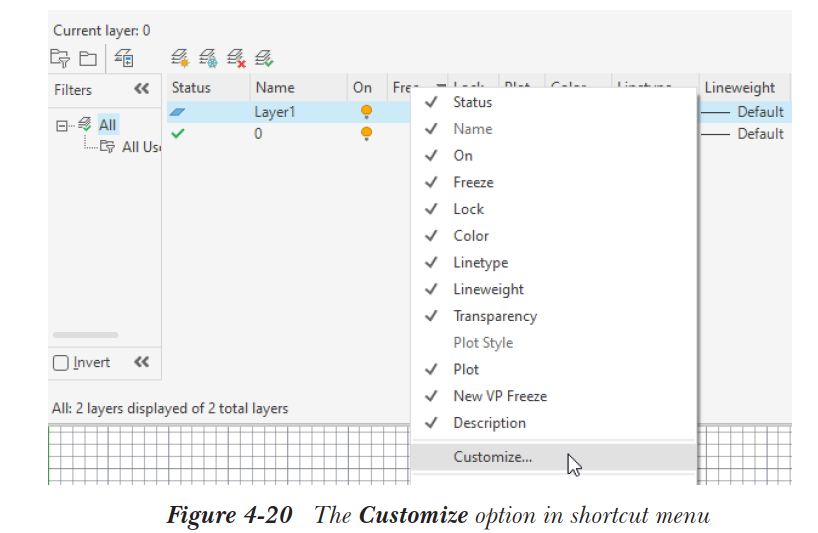
Task: Select the All filter in the tree
Action: pos(107,125)
